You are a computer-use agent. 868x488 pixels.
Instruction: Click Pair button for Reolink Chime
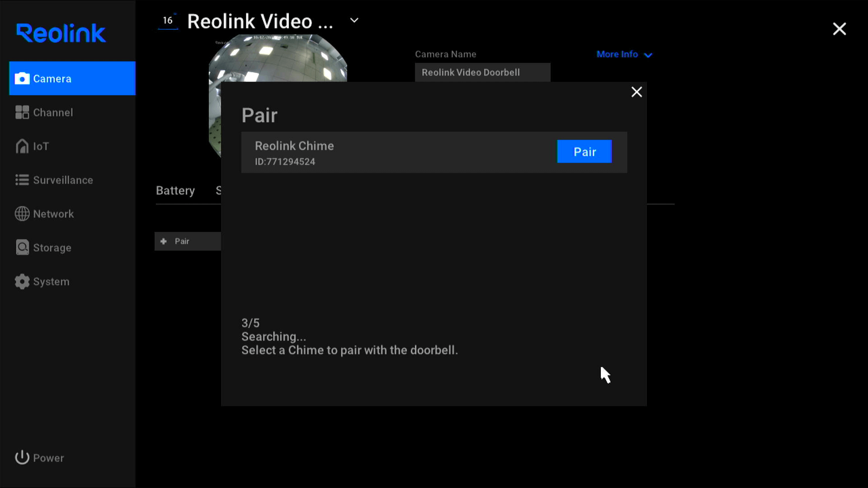coord(585,151)
